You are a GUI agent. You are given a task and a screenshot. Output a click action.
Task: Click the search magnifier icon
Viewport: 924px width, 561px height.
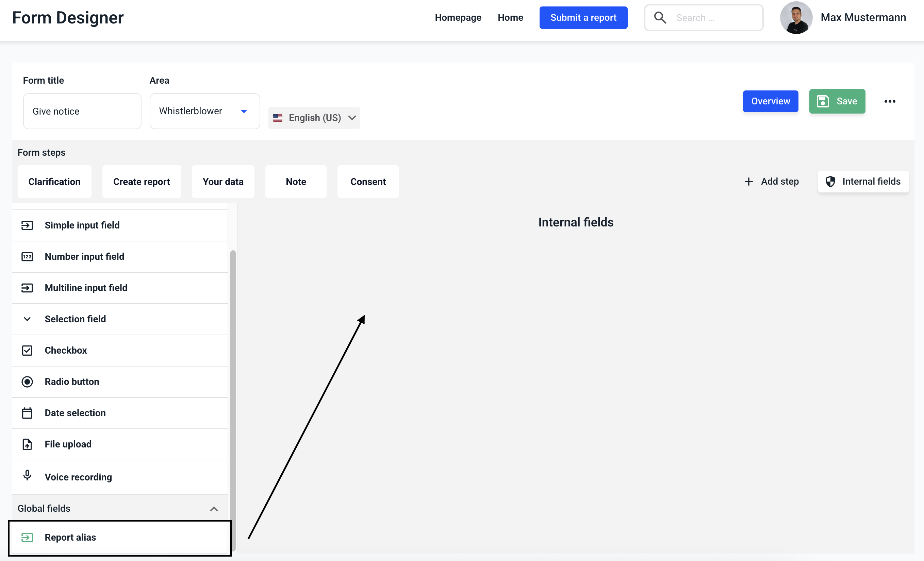pos(660,18)
